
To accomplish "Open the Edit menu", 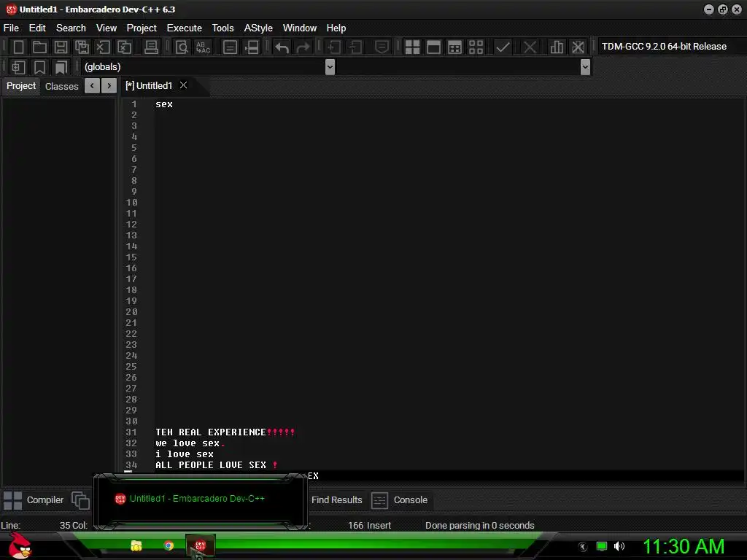I will click(x=37, y=28).
